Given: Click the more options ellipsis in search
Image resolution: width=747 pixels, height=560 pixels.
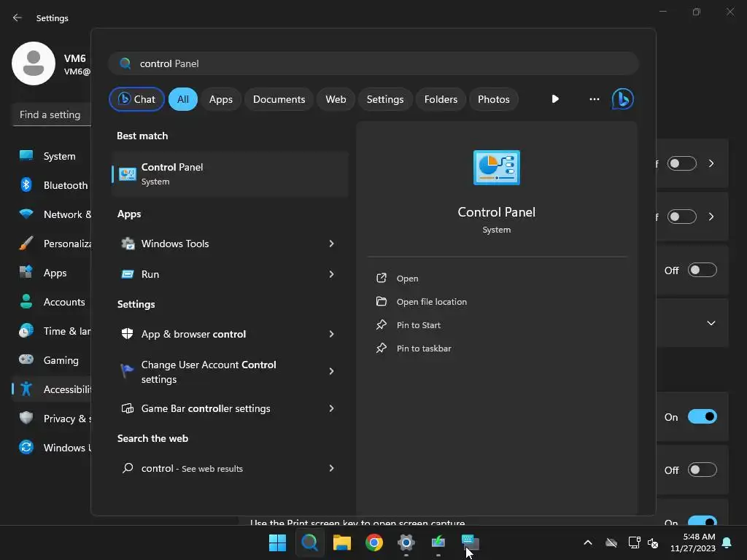Looking at the screenshot, I should point(594,99).
